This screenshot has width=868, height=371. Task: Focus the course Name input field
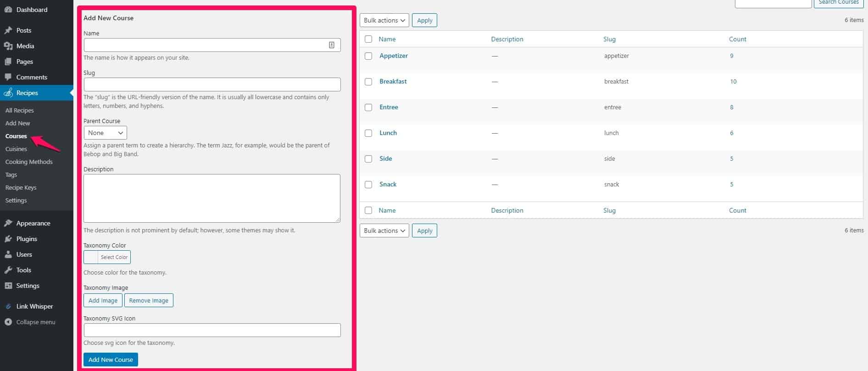[x=212, y=45]
